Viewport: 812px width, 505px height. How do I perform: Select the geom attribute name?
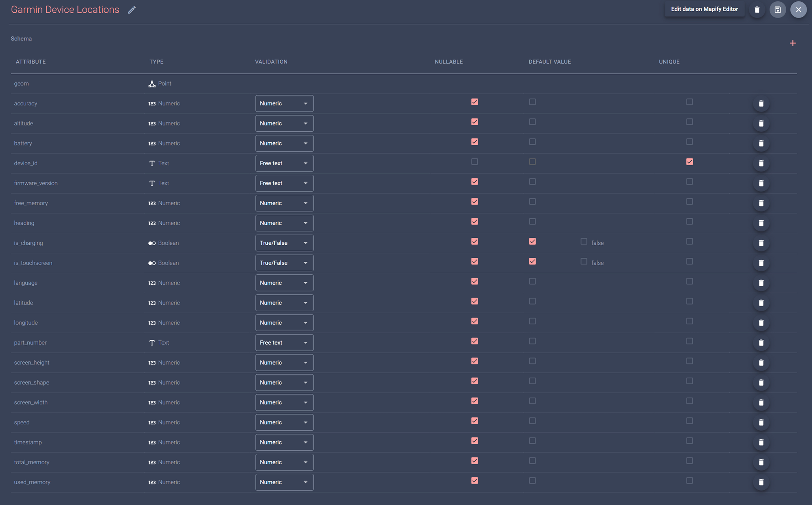point(21,83)
